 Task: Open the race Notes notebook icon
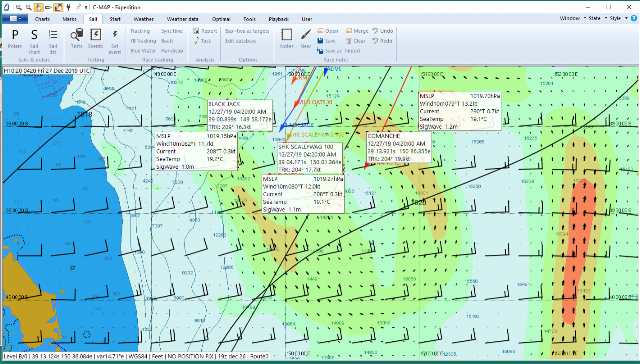(x=287, y=39)
